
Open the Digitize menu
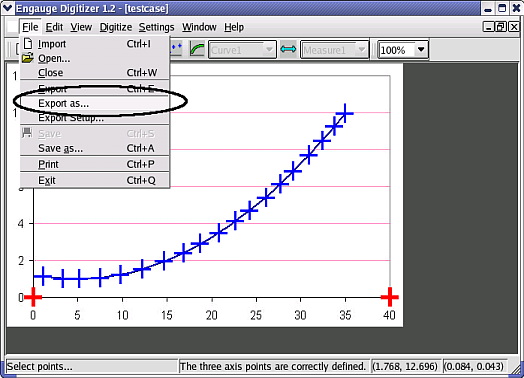coord(116,27)
